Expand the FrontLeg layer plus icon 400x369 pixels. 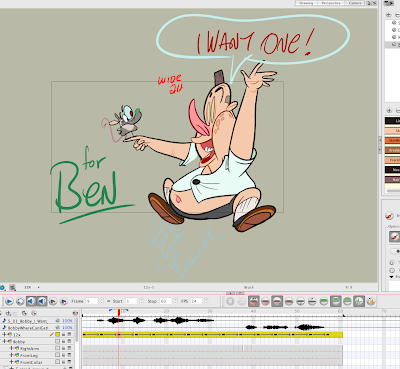click(11, 355)
